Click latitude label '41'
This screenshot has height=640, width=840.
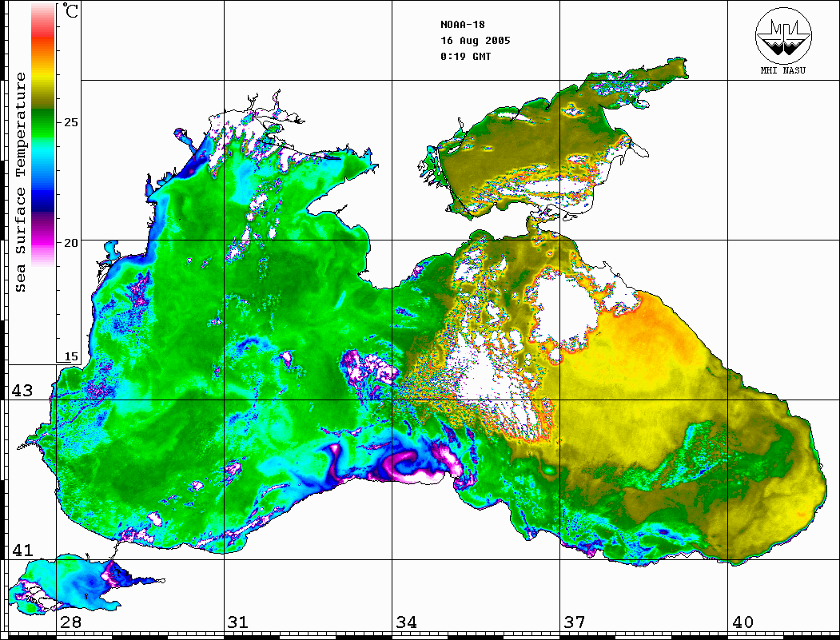coord(22,550)
